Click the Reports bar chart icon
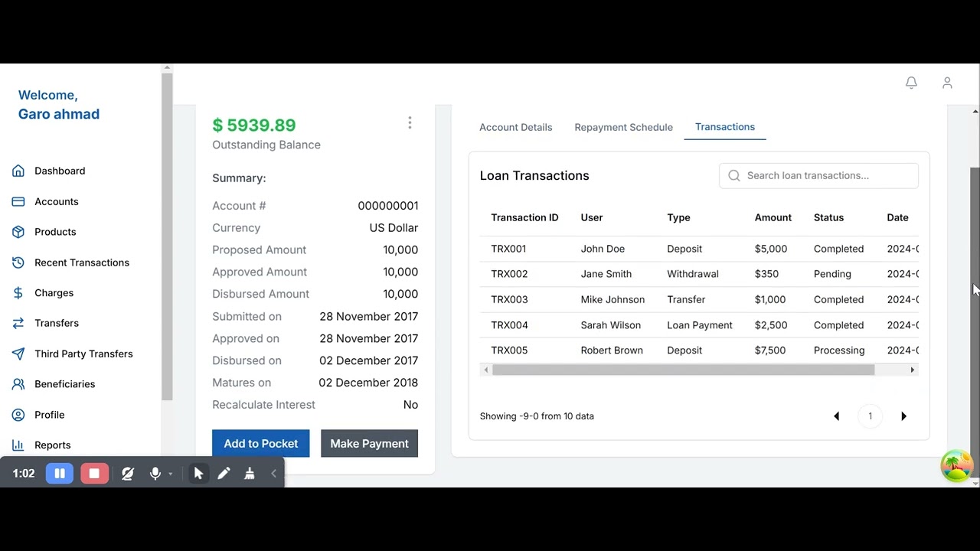Image resolution: width=980 pixels, height=551 pixels. pyautogui.click(x=18, y=445)
